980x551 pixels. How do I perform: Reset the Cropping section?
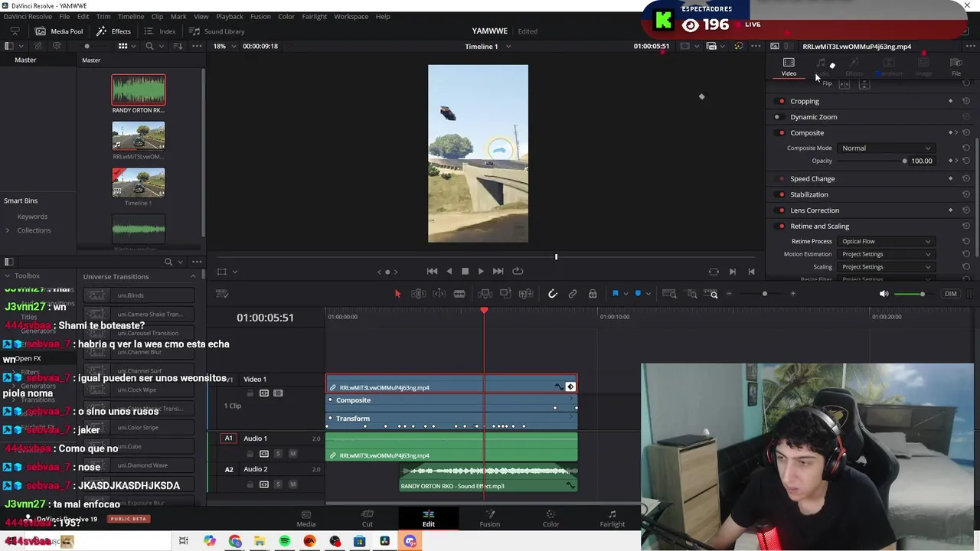tap(966, 101)
